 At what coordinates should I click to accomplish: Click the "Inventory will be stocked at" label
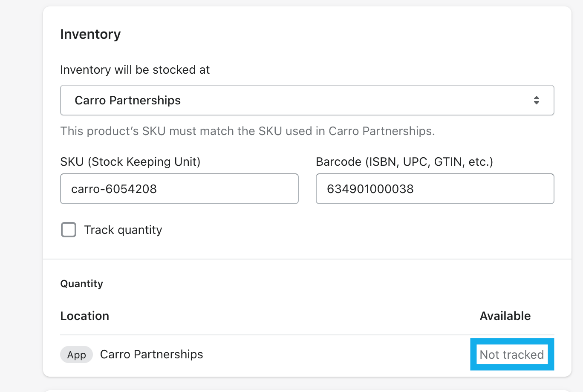click(135, 70)
